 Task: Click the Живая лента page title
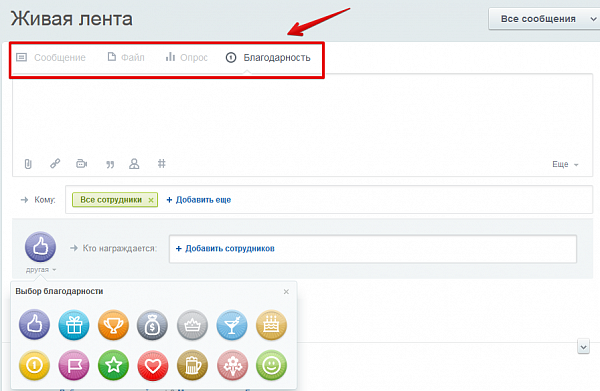click(72, 19)
